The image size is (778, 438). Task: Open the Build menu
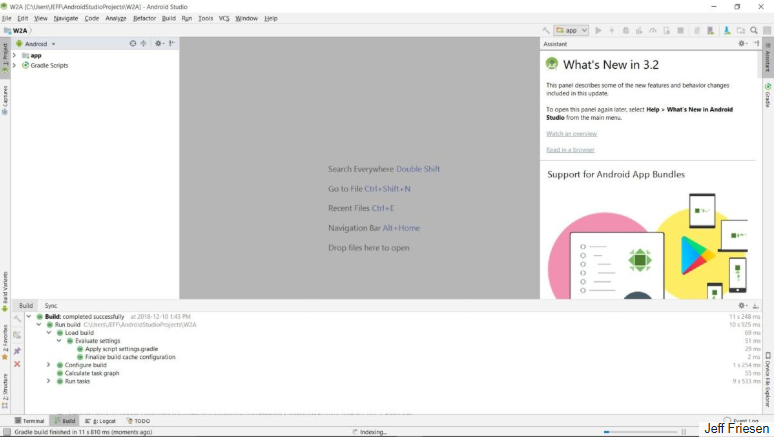169,18
